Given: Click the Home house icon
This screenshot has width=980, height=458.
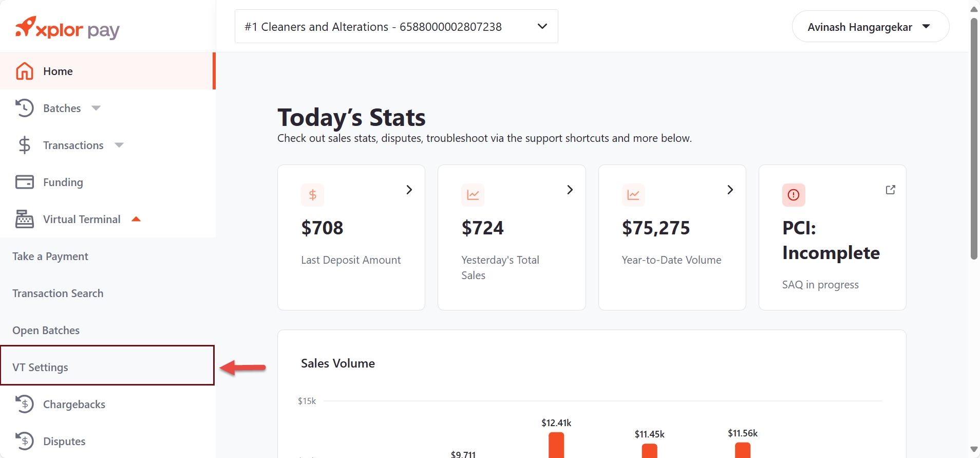Looking at the screenshot, I should tap(25, 71).
